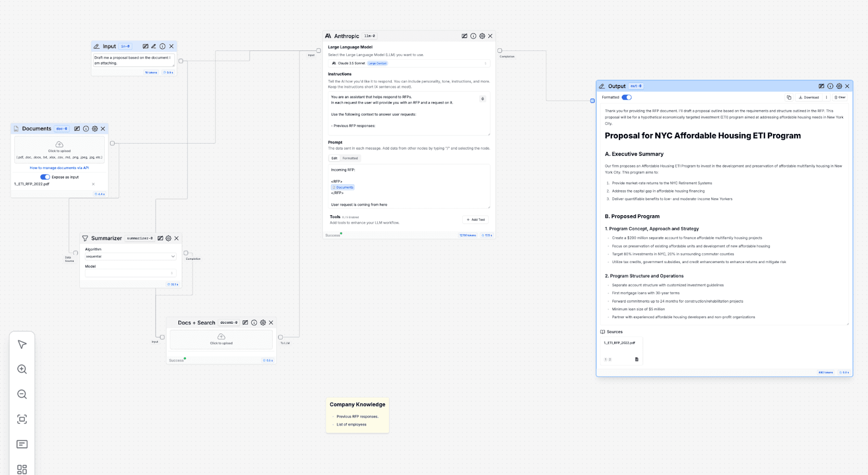Viewport: 868px width, 475px height.
Task: Click the doc-0 node ID badge
Action: (62, 129)
